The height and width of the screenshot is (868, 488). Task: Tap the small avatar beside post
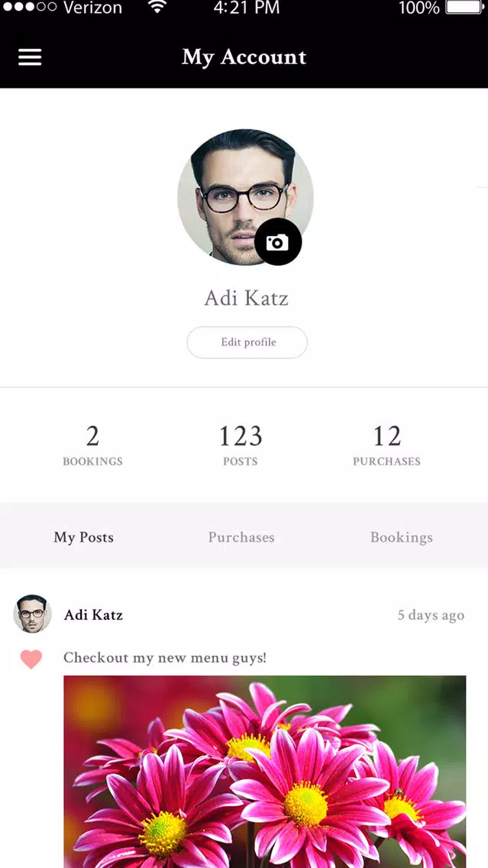32,614
